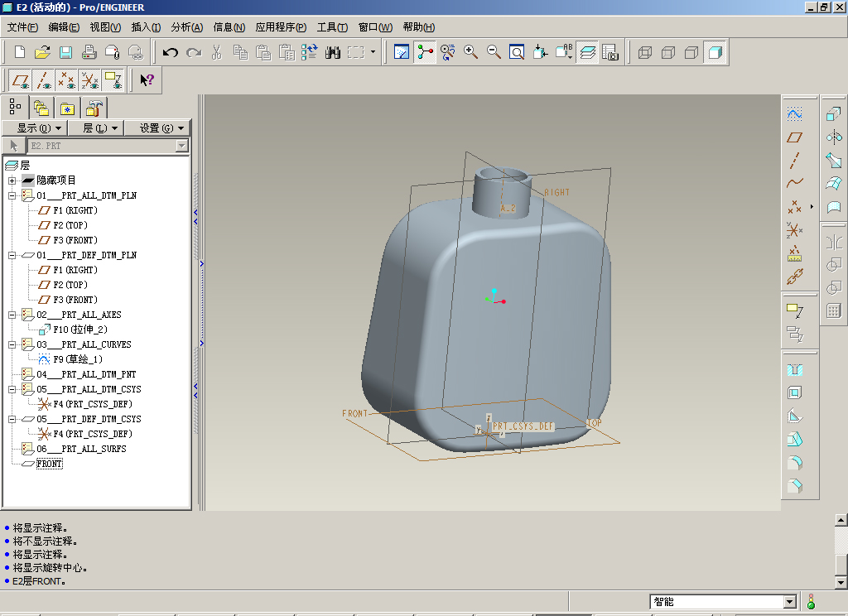The width and height of the screenshot is (848, 616).
Task: Toggle datum points display
Action: click(66, 80)
